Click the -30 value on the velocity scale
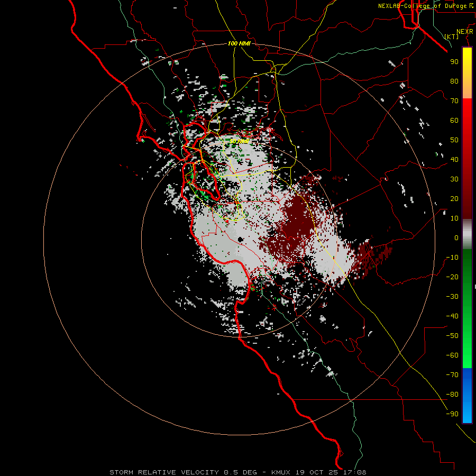Image resolution: width=476 pixels, height=476 pixels. (x=452, y=297)
